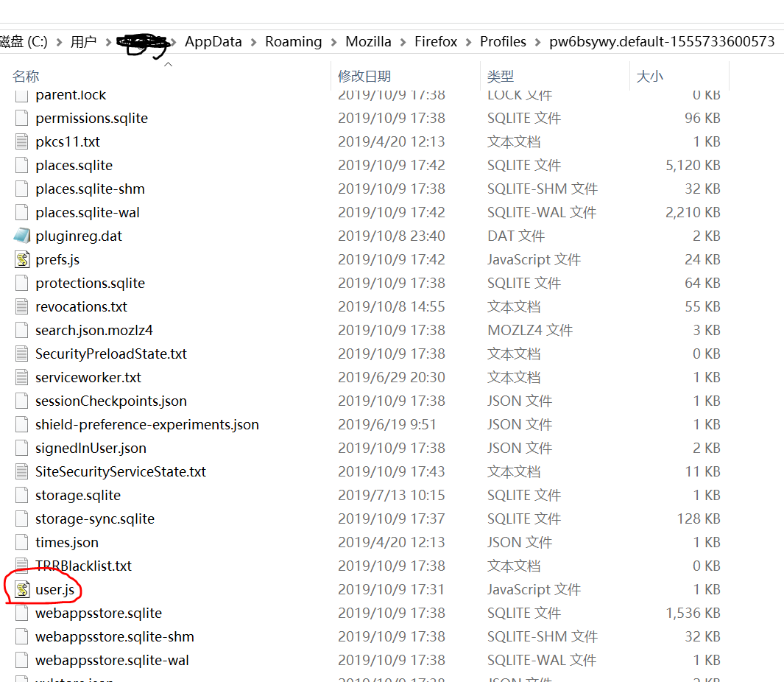Click the places.sqlite-wal file icon
Screen dimensions: 784x682
[x=21, y=212]
